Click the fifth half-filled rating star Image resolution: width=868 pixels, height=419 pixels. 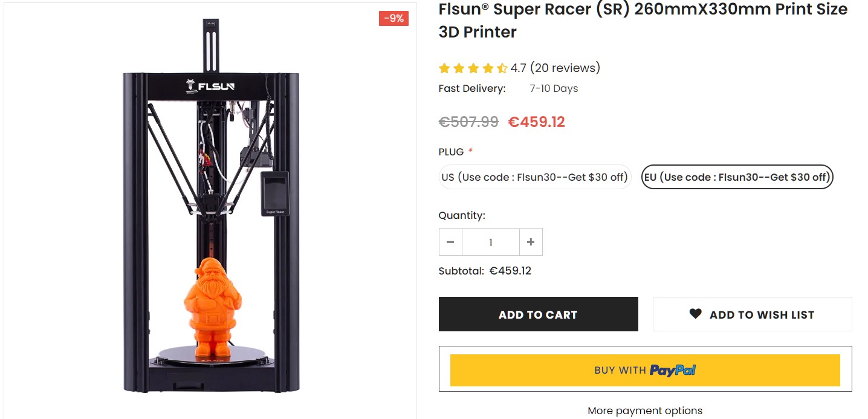503,68
